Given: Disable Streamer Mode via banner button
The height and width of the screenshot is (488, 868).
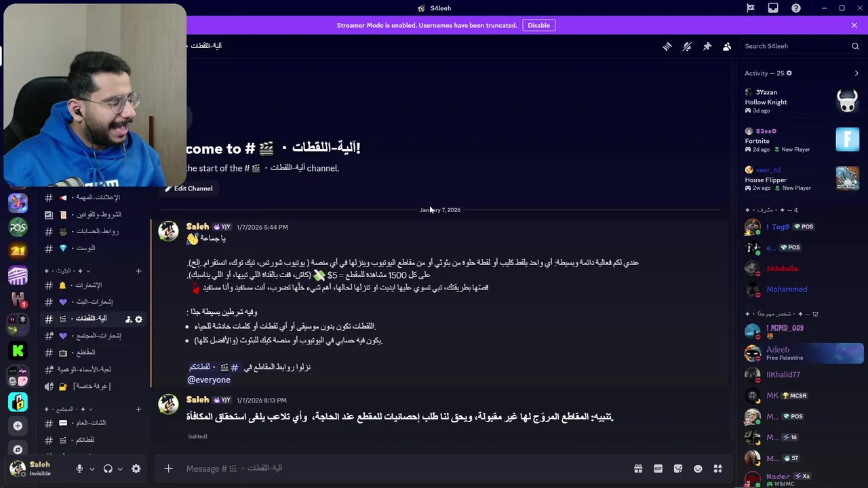Looking at the screenshot, I should [539, 25].
